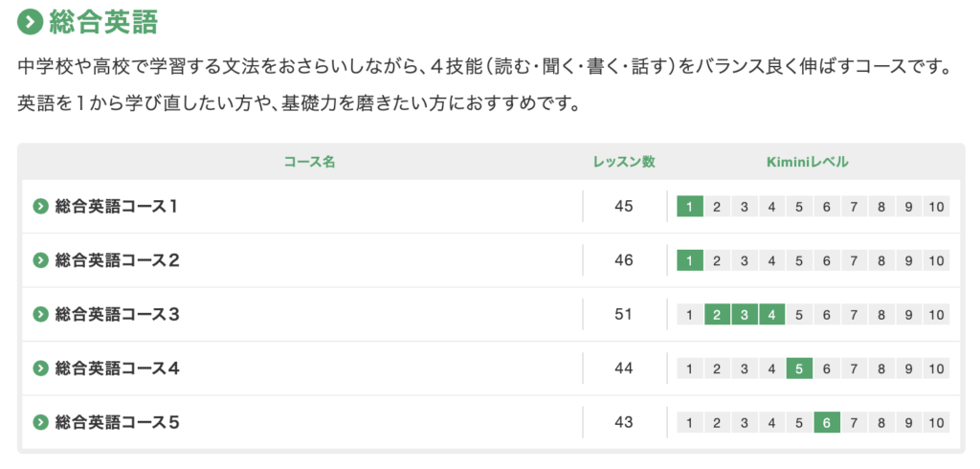This screenshot has height=469, width=980.
Task: Click arrow icon next to 総合英語コース5
Action: pos(40,423)
